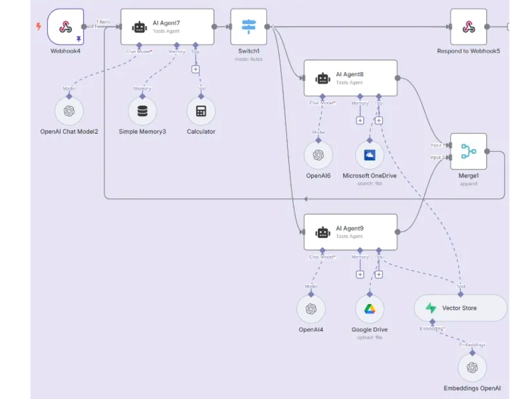Click Switch1 output connector dot

(x=267, y=27)
